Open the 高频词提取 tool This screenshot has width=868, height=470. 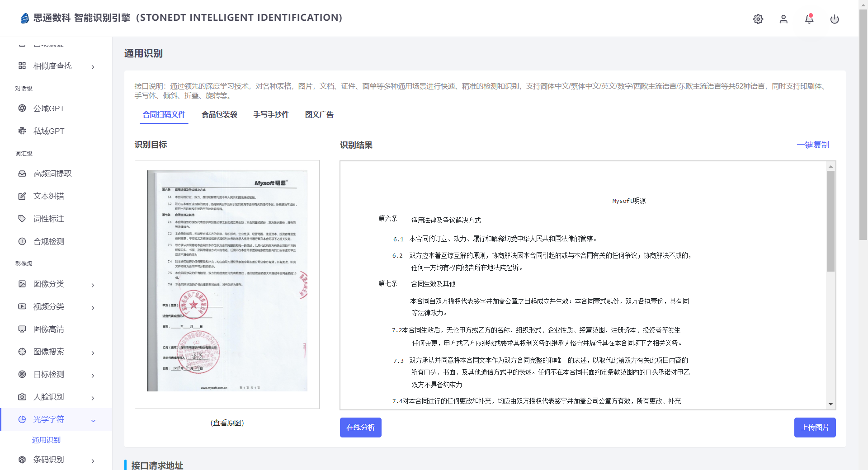pyautogui.click(x=51, y=173)
